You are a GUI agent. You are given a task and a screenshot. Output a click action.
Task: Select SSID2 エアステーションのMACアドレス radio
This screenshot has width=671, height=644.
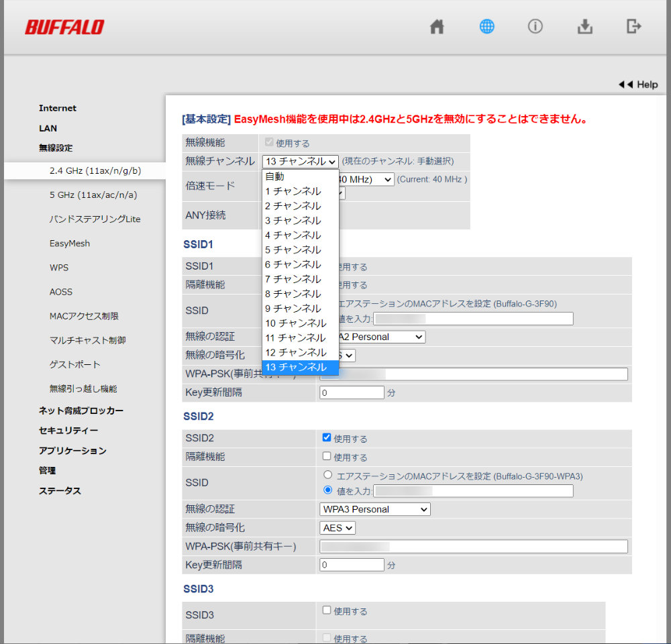click(x=328, y=474)
